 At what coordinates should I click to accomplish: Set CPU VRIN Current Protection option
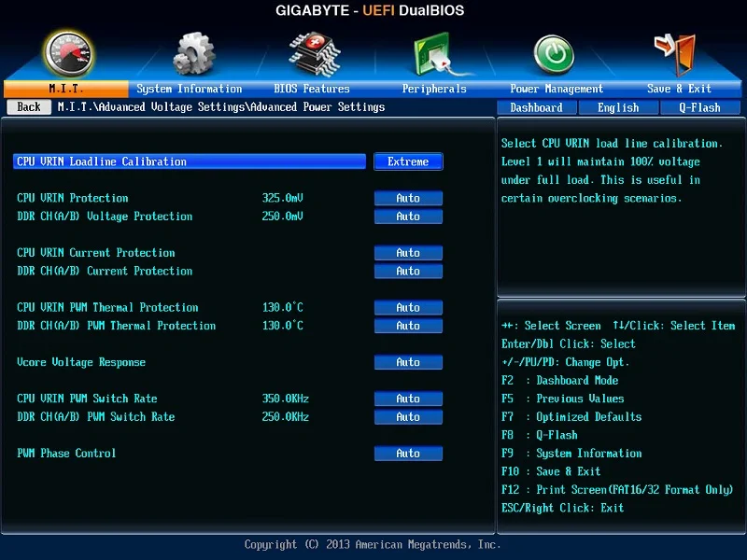408,253
